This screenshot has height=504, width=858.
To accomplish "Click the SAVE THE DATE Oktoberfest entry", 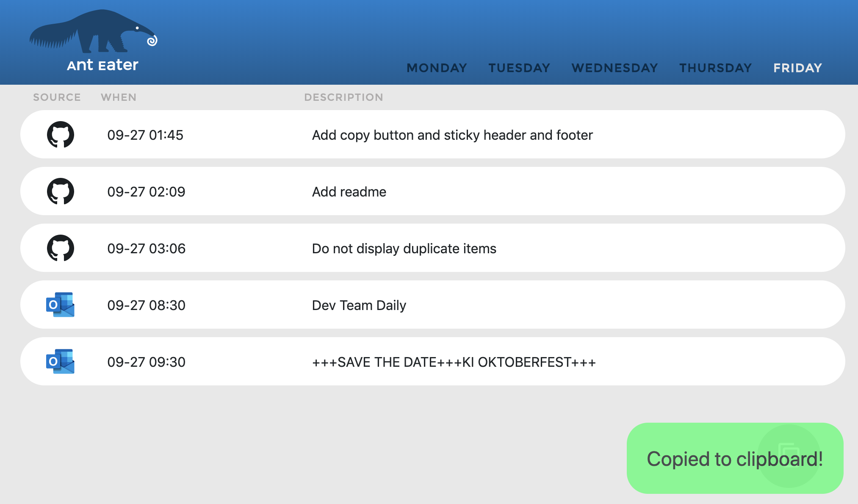I will tap(454, 362).
